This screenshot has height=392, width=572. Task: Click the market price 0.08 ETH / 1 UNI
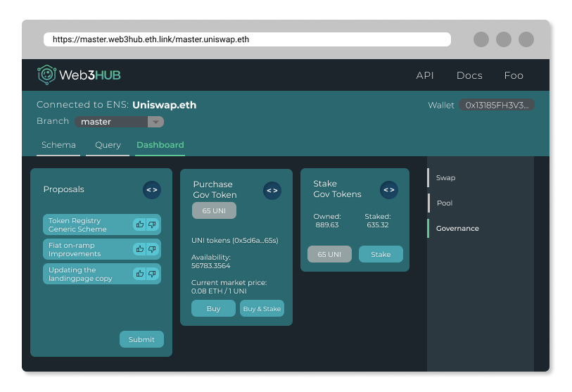point(219,291)
